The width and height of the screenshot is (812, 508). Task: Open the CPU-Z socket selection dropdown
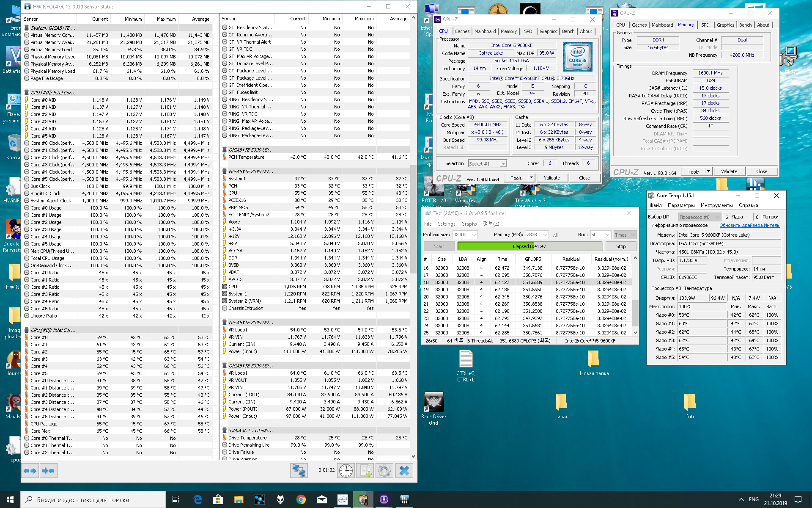[x=503, y=164]
